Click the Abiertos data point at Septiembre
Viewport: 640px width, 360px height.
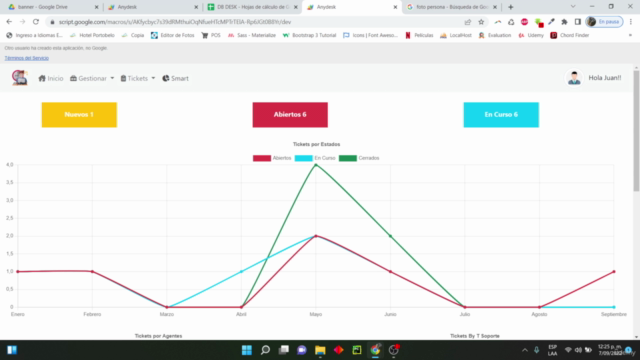(614, 271)
